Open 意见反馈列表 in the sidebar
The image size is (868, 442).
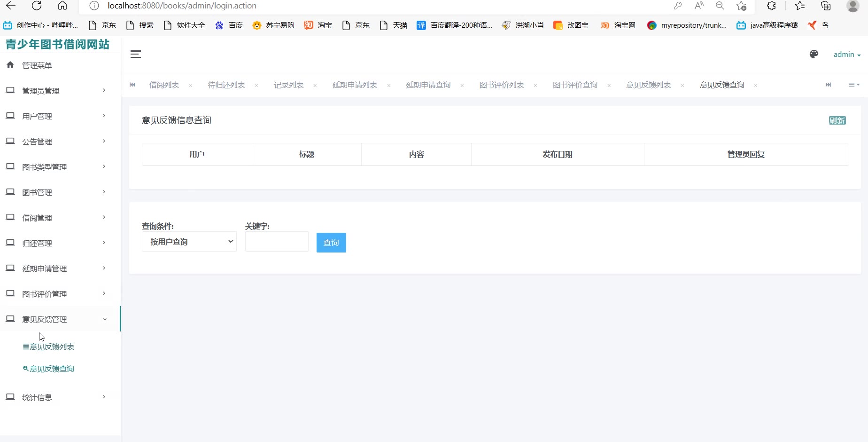click(x=49, y=347)
